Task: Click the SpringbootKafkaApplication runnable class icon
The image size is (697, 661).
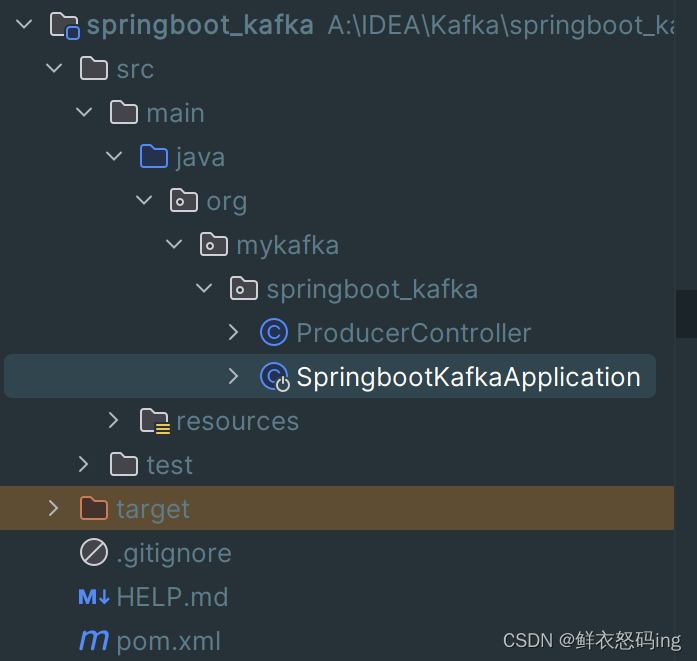Action: (274, 377)
